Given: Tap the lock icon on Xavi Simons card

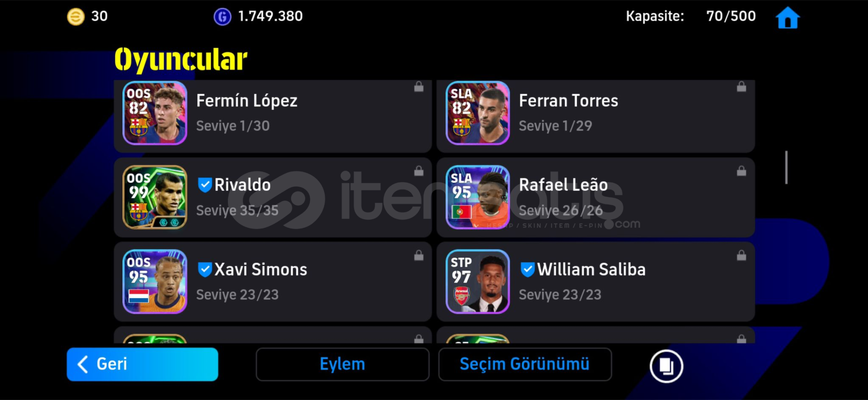Looking at the screenshot, I should (x=419, y=256).
